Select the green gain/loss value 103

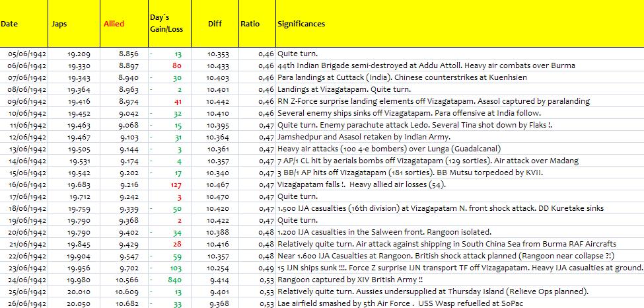coord(170,268)
